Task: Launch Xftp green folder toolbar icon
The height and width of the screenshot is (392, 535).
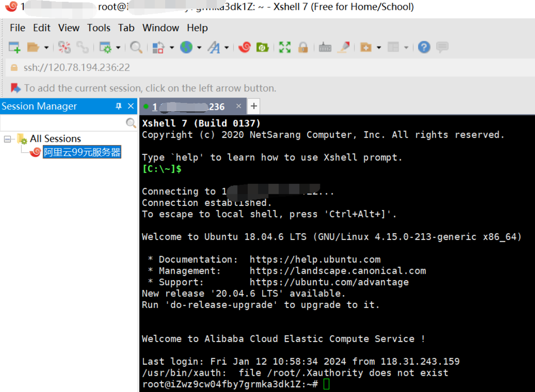Action: [x=262, y=47]
